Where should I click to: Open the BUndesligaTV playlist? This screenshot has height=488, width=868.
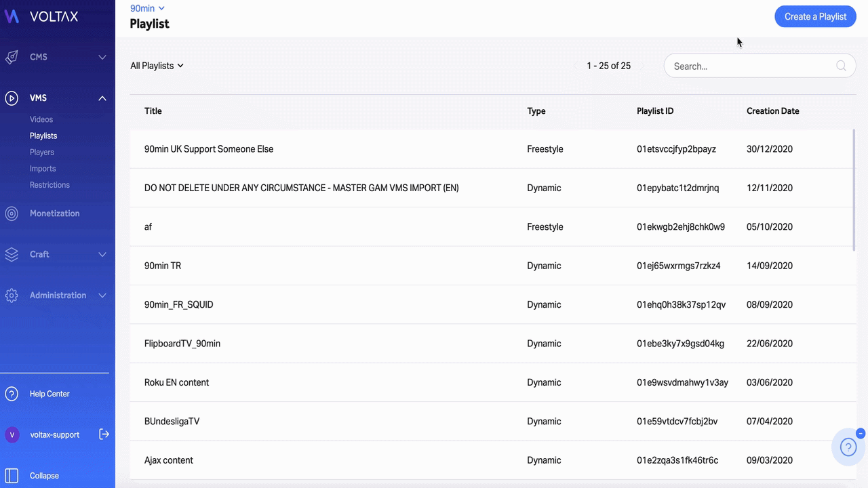coord(172,422)
